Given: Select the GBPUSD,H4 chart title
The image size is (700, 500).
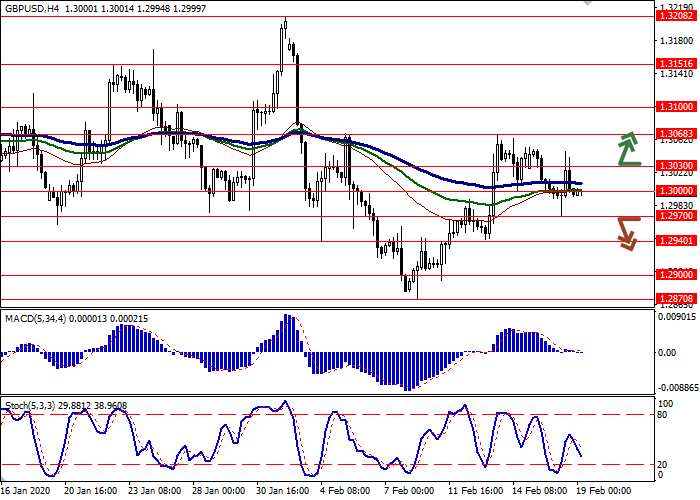Looking at the screenshot, I should (x=28, y=7).
